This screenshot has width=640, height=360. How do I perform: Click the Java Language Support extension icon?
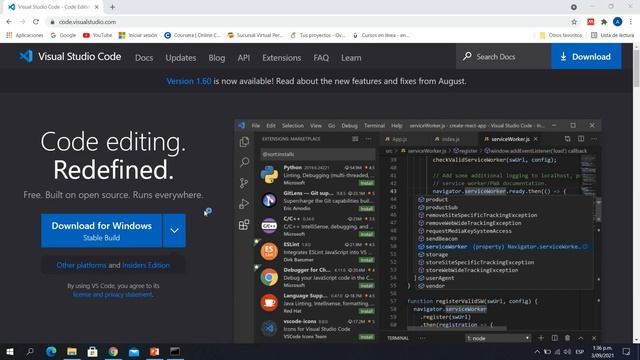(x=269, y=303)
